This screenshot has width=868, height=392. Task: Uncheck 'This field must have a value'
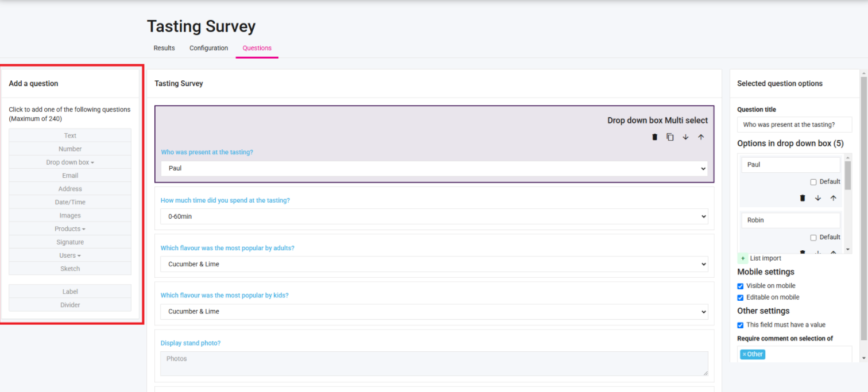click(741, 325)
